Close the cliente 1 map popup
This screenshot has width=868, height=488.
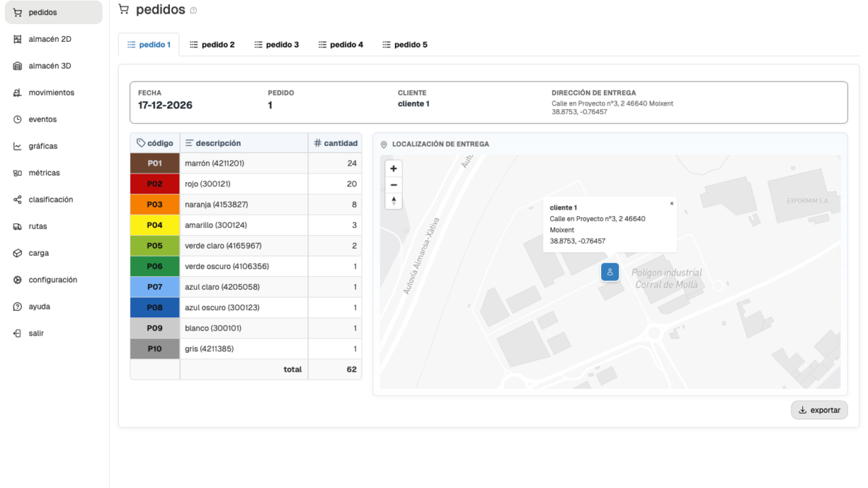click(671, 204)
